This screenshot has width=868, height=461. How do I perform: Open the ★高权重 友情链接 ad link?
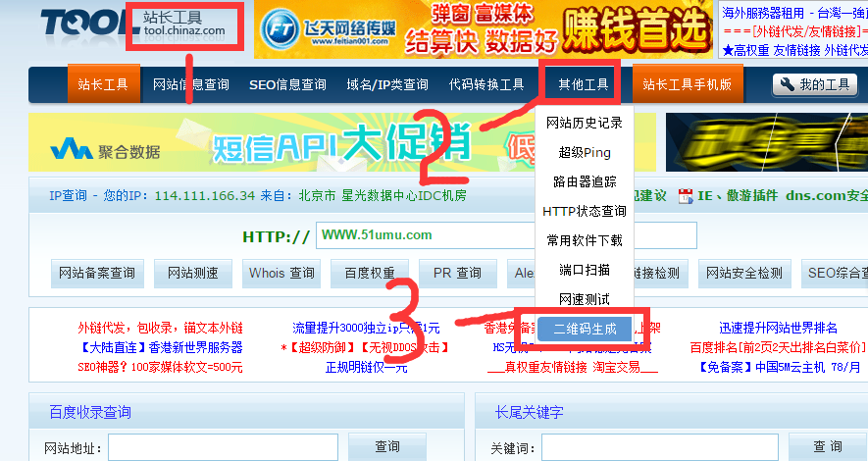794,50
